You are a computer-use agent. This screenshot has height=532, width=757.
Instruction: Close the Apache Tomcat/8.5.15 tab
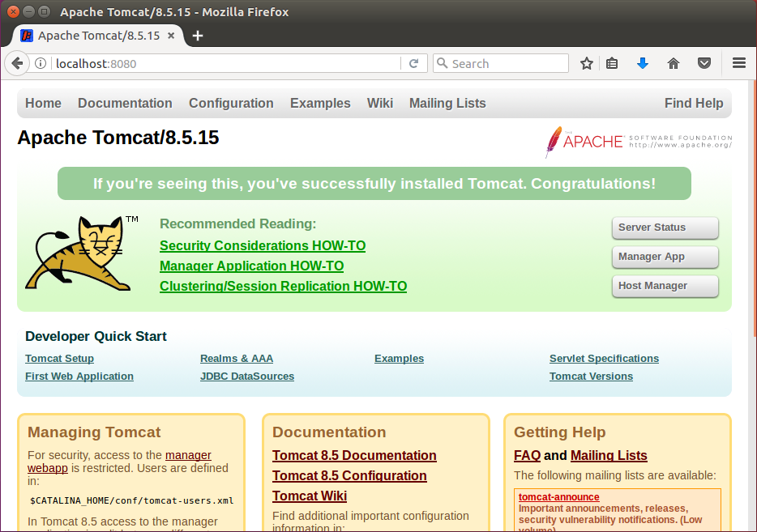tap(171, 36)
